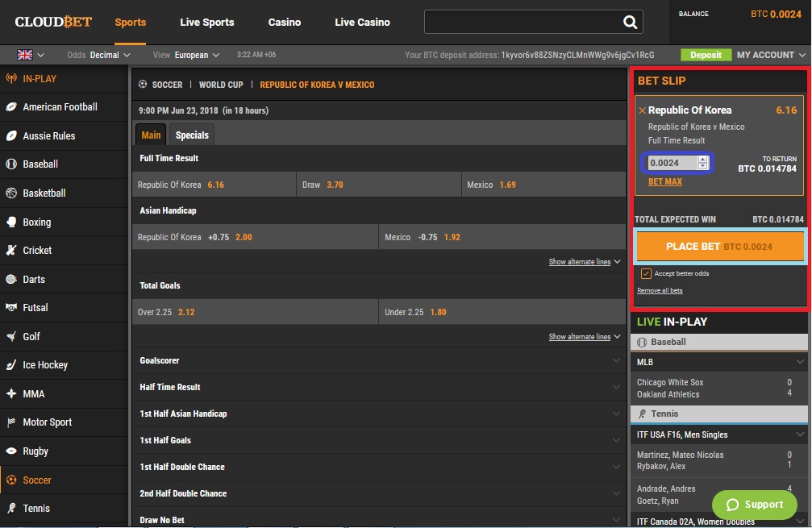Viewport: 812px width, 528px height.
Task: Click the American Football icon
Action: point(10,107)
